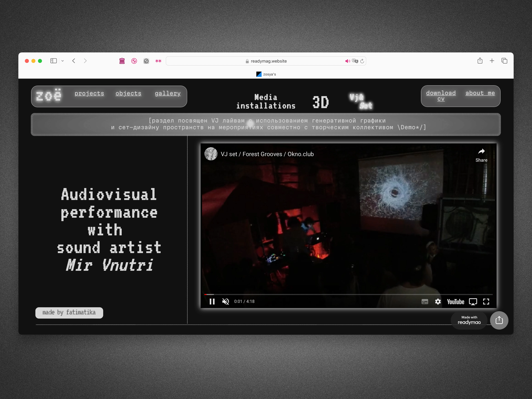Image resolution: width=532 pixels, height=399 pixels.
Task: Open the YouTube logo link
Action: [456, 302]
